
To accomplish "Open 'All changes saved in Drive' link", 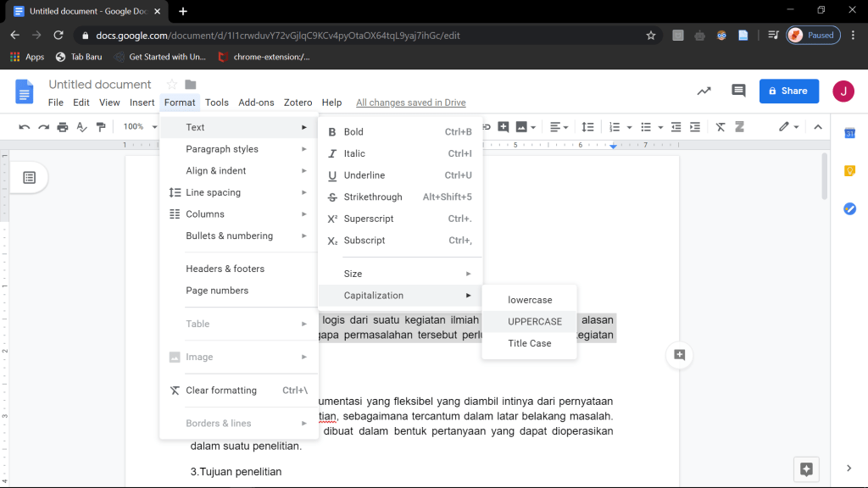I will point(410,103).
